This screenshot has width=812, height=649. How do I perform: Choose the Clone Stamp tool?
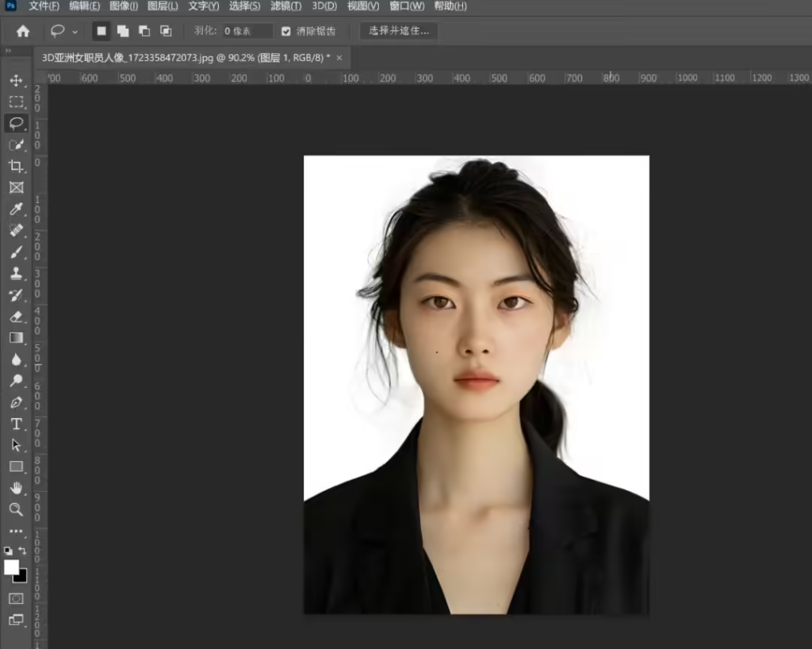point(16,274)
